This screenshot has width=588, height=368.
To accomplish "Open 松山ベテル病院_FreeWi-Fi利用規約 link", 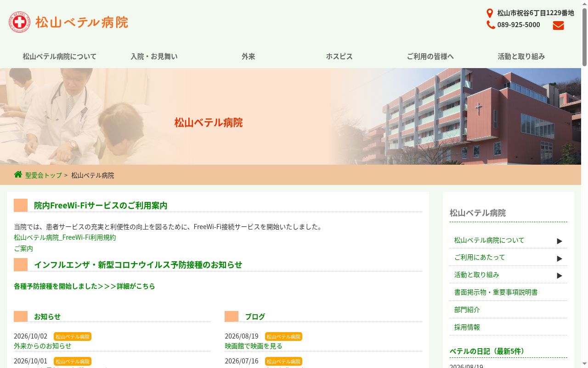I will (x=65, y=237).
